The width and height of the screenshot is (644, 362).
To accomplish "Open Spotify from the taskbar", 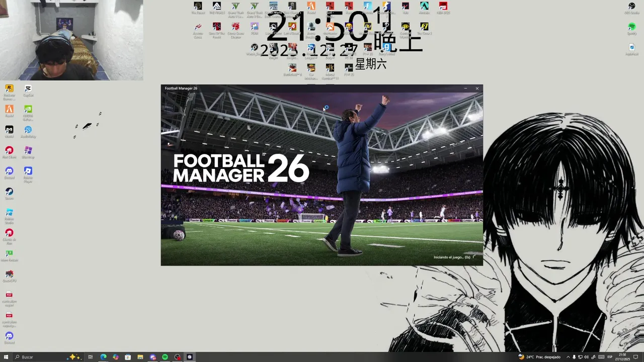I will coord(165,357).
